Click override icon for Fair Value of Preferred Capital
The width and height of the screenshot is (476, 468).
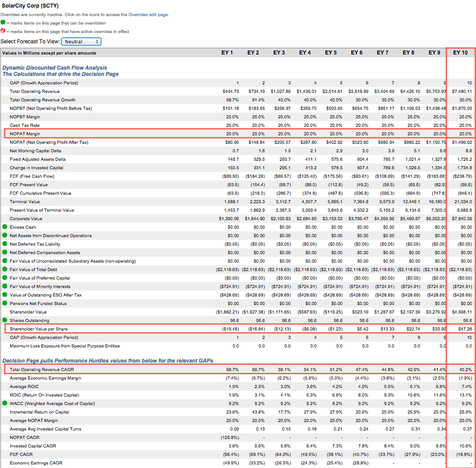pyautogui.click(x=4, y=278)
